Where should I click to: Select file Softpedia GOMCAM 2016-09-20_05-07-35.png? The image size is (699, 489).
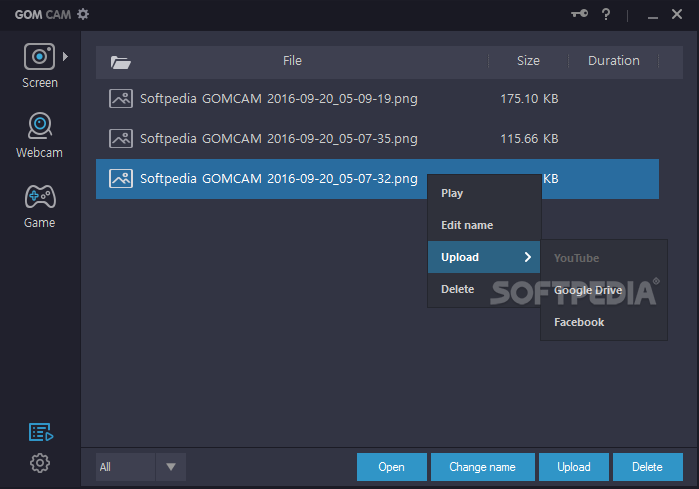(x=279, y=139)
